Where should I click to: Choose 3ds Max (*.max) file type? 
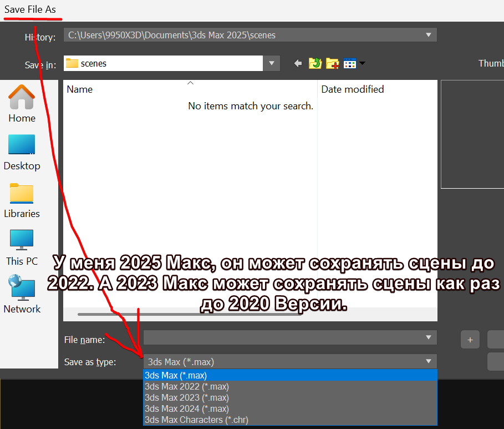click(290, 375)
